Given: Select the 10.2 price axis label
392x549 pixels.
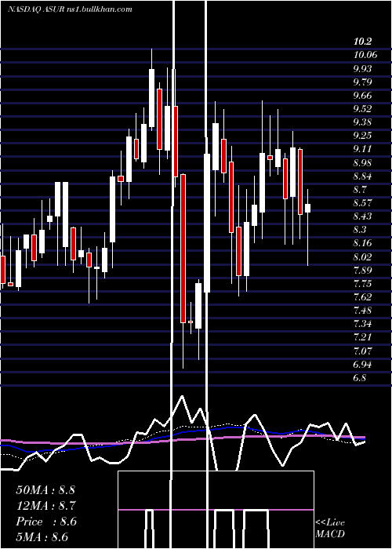Looking at the screenshot, I should [362, 42].
